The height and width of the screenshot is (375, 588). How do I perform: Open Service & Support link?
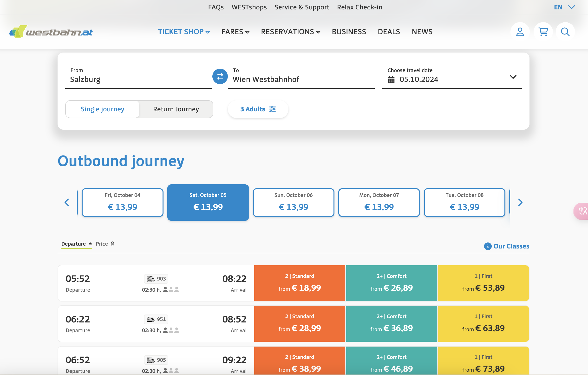point(302,7)
